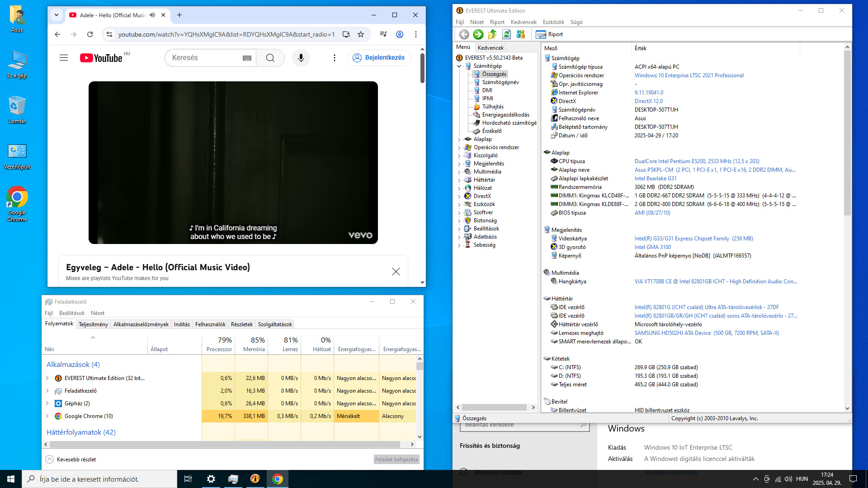
Task: Click EVEREST refresh toolbar icon
Action: [x=506, y=34]
